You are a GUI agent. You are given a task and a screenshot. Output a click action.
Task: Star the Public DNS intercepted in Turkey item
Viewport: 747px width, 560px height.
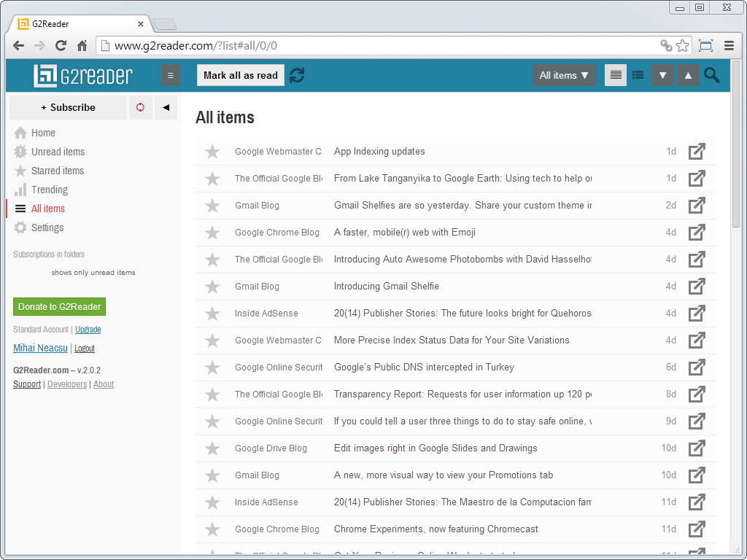click(212, 367)
